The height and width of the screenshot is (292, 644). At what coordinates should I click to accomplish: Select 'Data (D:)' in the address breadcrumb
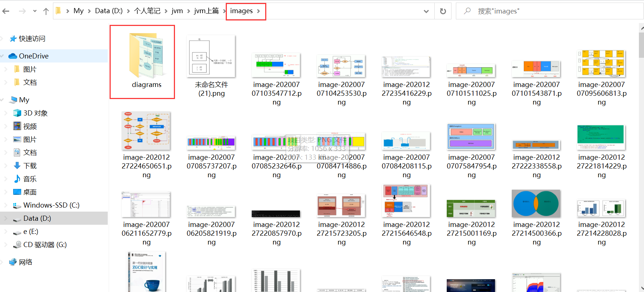point(109,11)
